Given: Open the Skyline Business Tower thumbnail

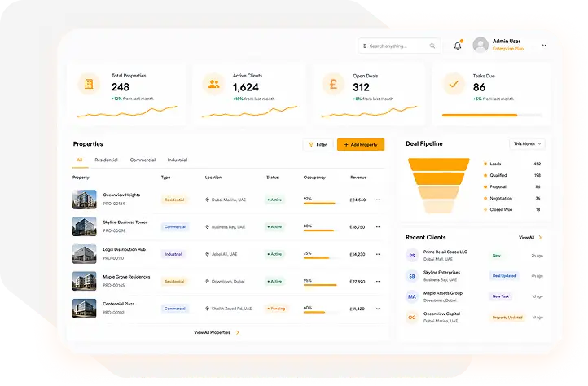Looking at the screenshot, I should tap(85, 226).
